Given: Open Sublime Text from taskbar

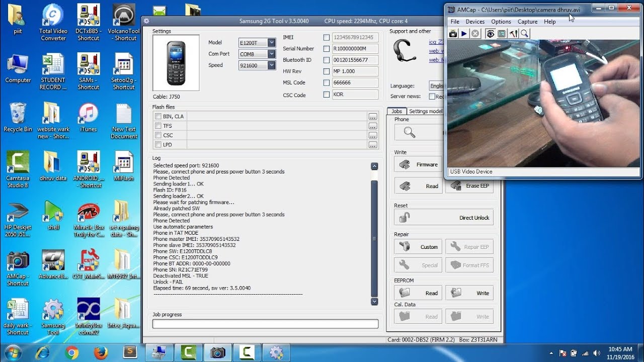Looking at the screenshot, I should point(130,352).
